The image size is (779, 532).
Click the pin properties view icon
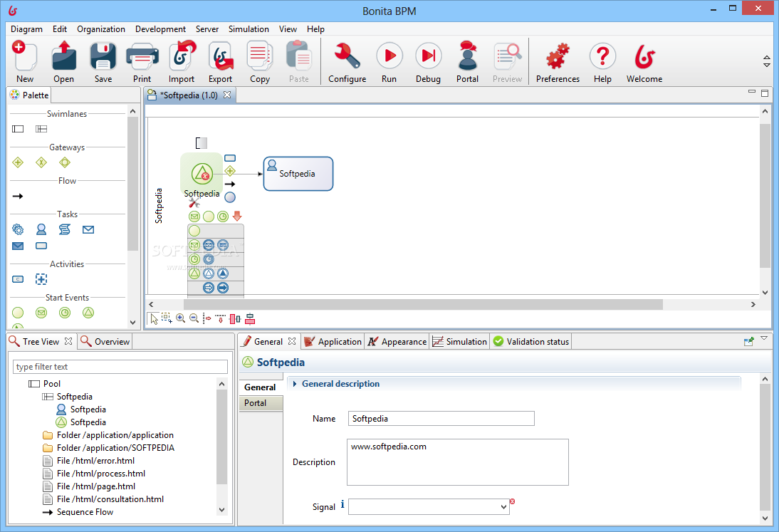coord(748,341)
